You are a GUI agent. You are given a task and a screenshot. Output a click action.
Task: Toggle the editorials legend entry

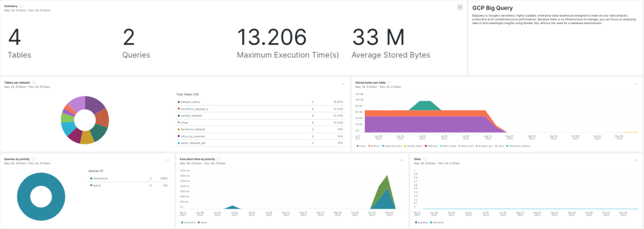pyautogui.click(x=432, y=145)
